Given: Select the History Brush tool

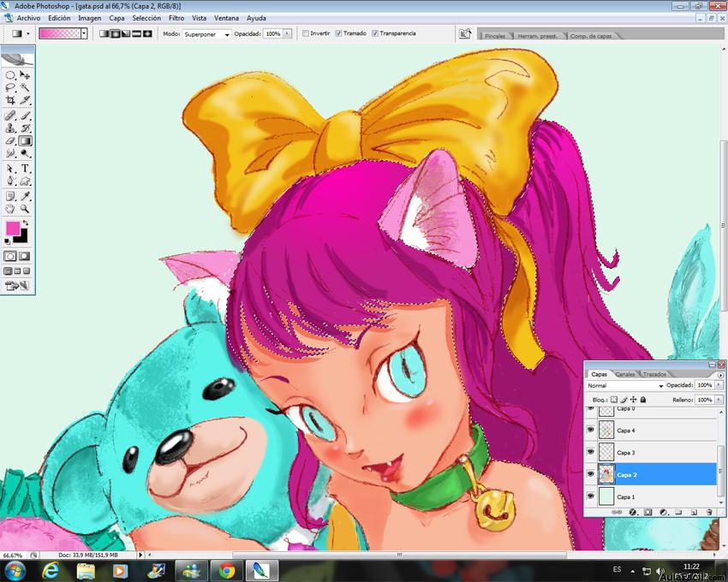Looking at the screenshot, I should pos(25,128).
